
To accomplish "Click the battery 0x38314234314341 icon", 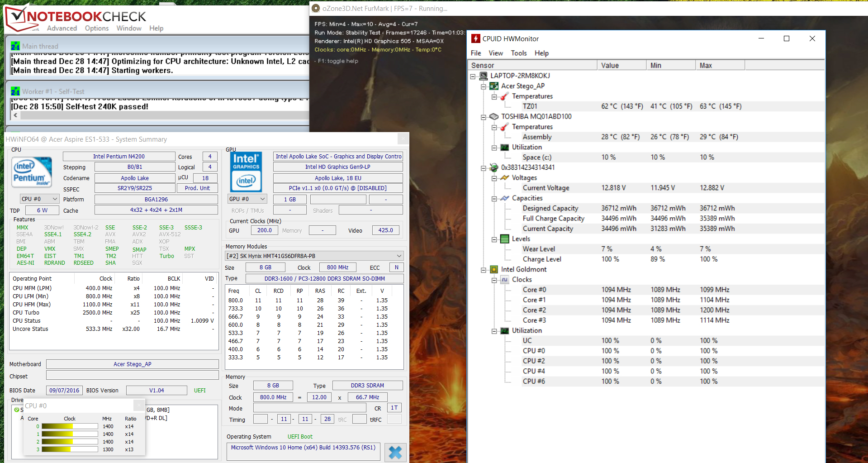I will tap(494, 167).
